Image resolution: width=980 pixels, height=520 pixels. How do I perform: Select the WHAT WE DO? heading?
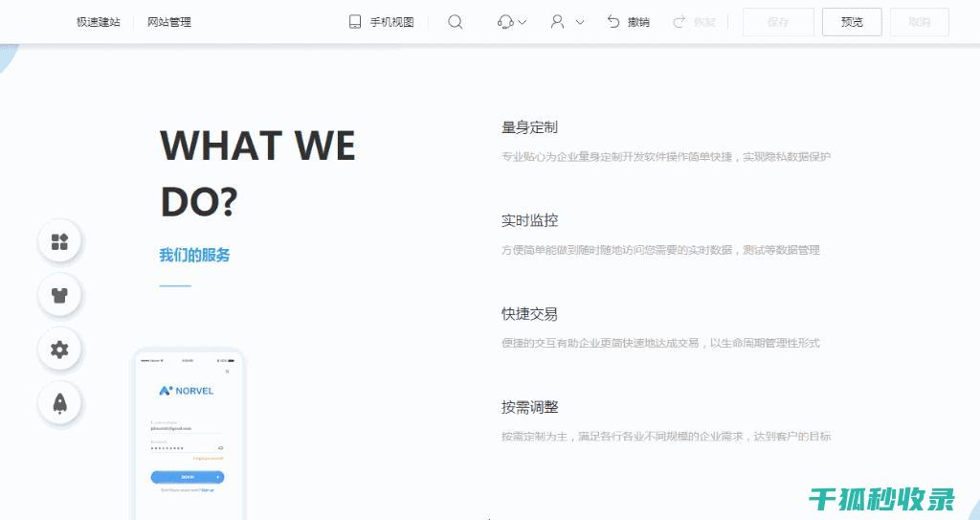pyautogui.click(x=258, y=172)
